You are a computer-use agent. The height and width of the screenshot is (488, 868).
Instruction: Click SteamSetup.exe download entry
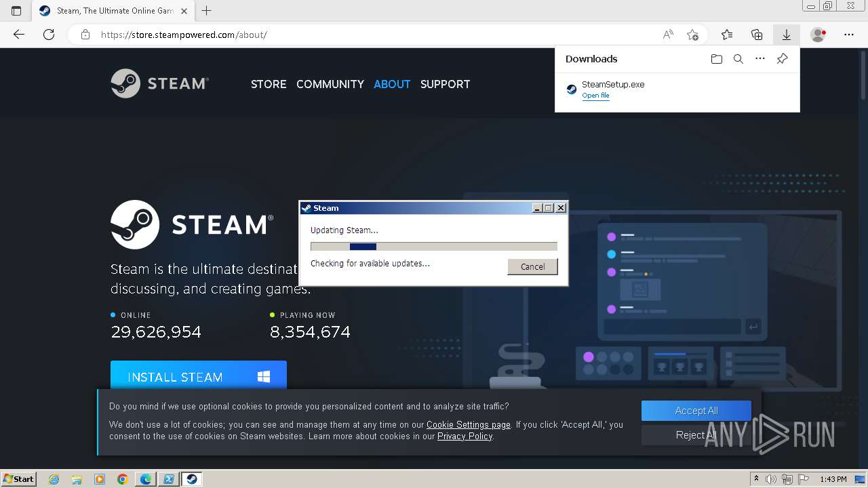677,89
